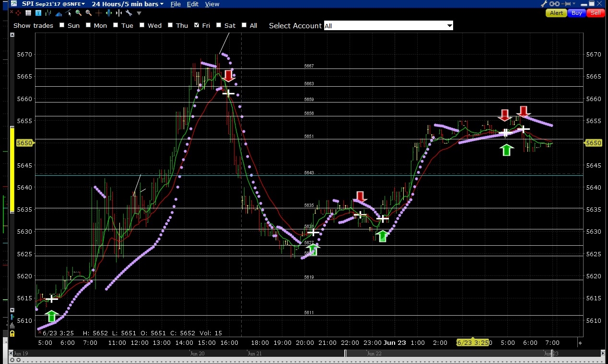Screen dimensions: 608x364
Task: Click the small red x in quote line
Action: 39,332
